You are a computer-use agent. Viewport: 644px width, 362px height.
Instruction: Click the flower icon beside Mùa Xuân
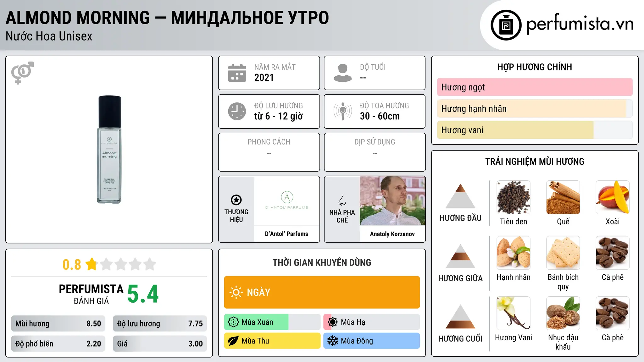coord(233,322)
